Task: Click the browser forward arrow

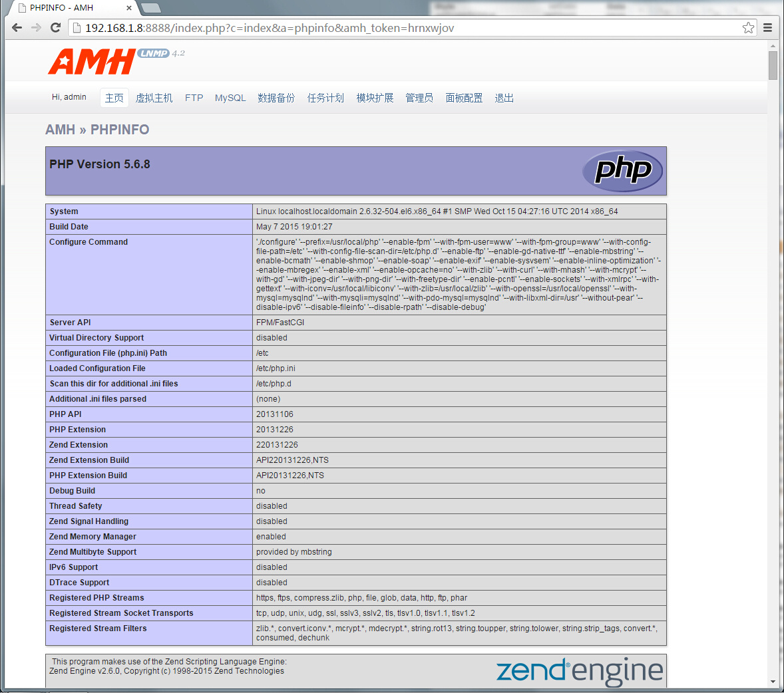Action: pos(36,27)
